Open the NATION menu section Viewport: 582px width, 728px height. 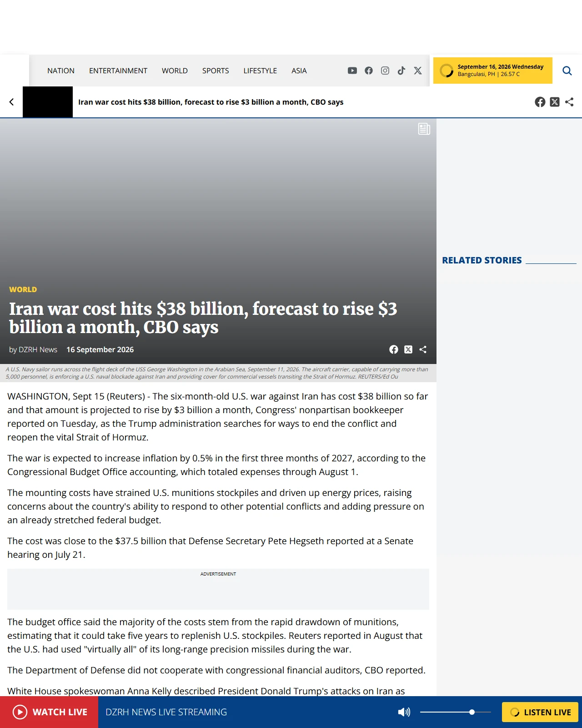tap(61, 71)
